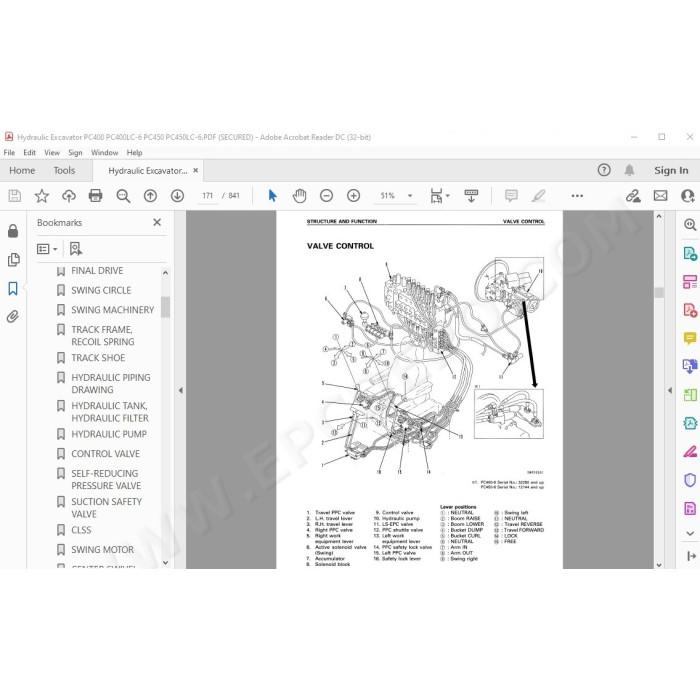Open the FINAL DRIVE bookmark

tap(97, 271)
